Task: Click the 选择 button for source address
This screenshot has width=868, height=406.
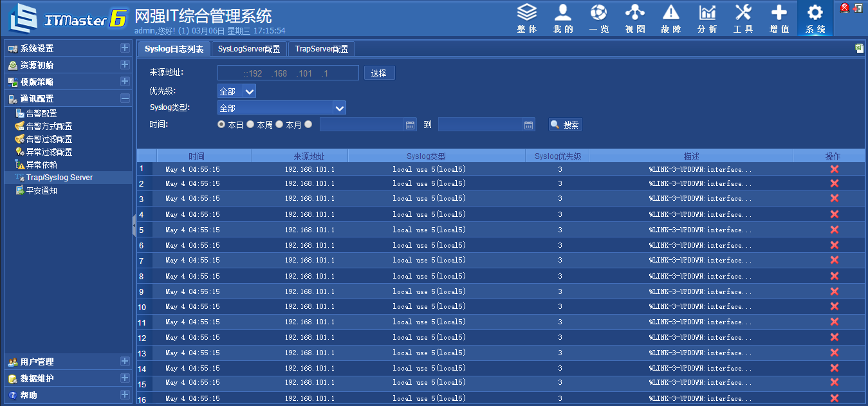Action: pyautogui.click(x=379, y=73)
